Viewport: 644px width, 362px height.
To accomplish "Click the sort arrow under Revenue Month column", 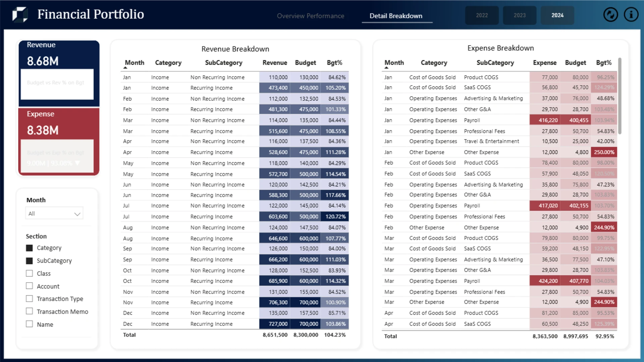I will (125, 68).
